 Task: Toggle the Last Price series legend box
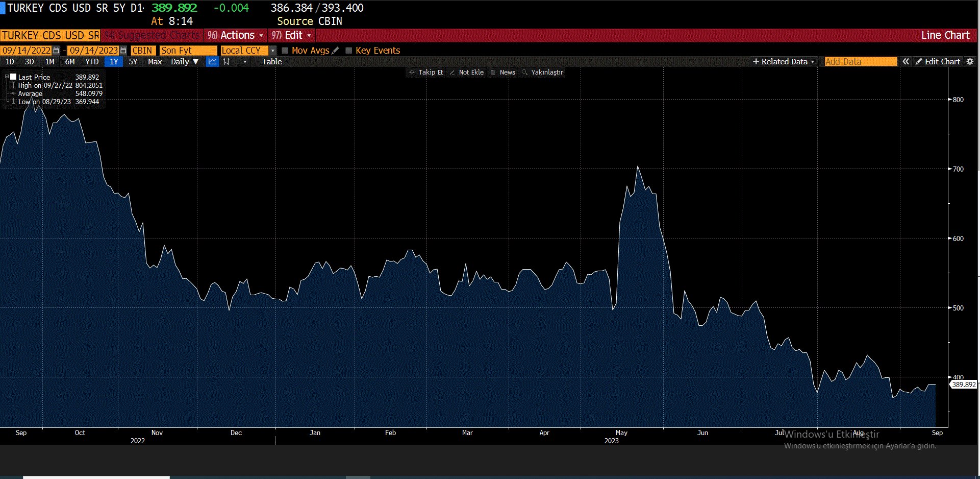tap(14, 77)
